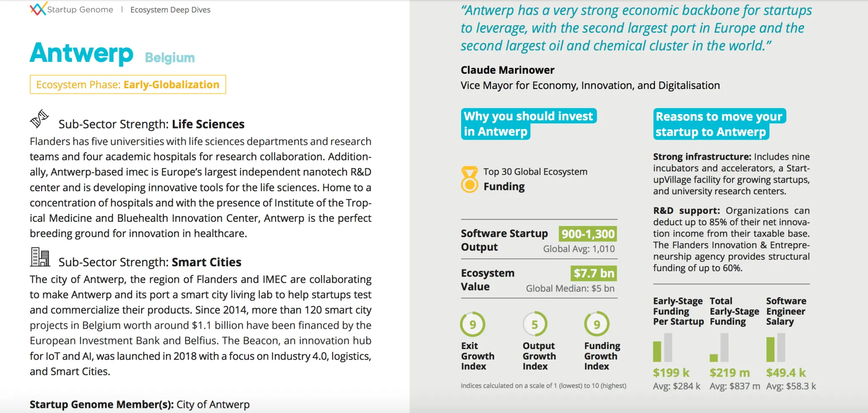Click the Output Growth Index circle showing 5
Screen dimensions: 868x413
coord(535,324)
